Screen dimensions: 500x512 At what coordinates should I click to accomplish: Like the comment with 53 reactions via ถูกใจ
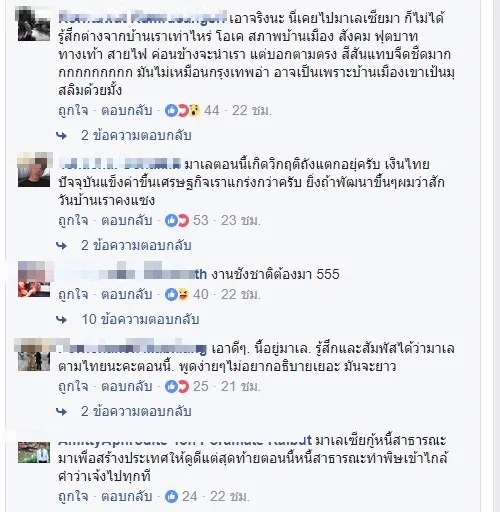pyautogui.click(x=73, y=220)
